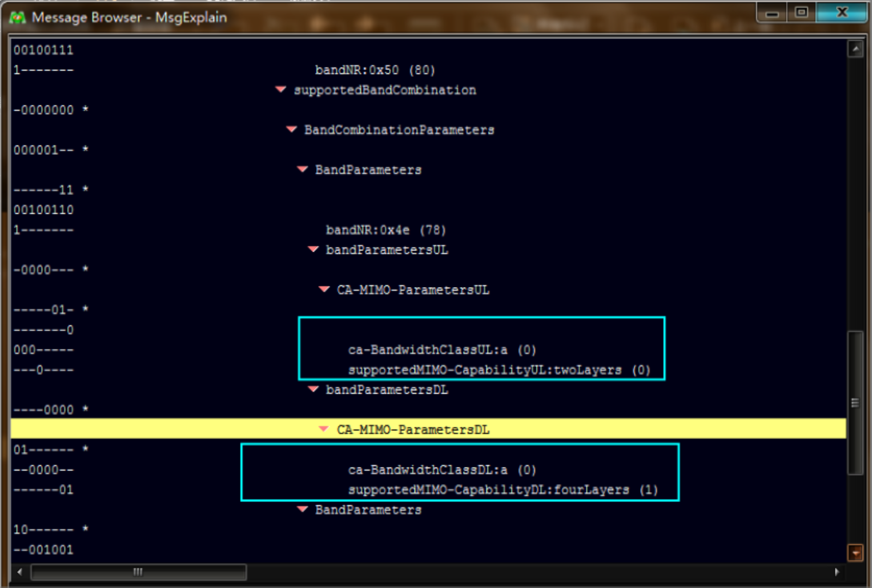Click the vertical scrollbar up arrow
This screenshot has height=588, width=872.
click(855, 50)
